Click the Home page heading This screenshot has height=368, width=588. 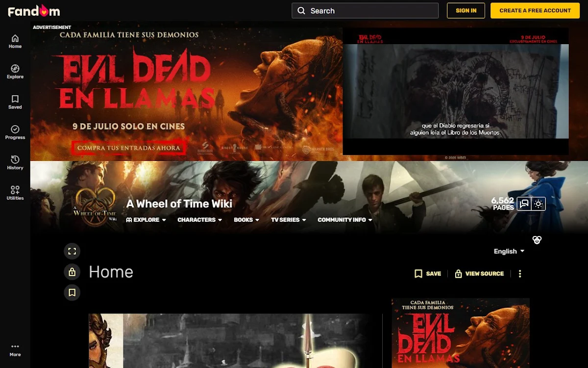pos(111,272)
